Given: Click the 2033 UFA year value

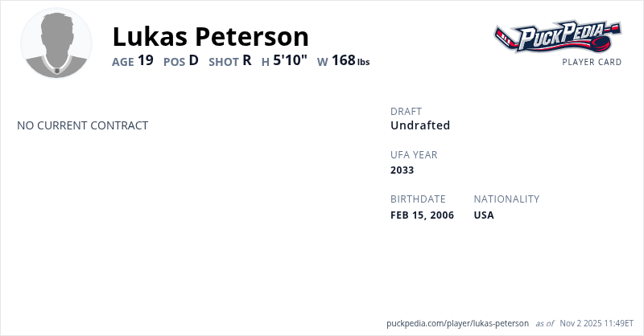Looking at the screenshot, I should pos(402,170).
